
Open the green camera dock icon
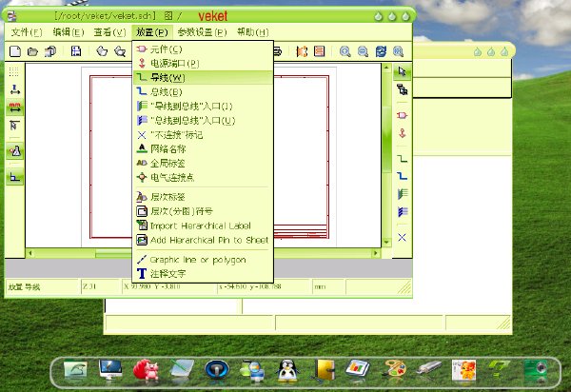(535, 370)
